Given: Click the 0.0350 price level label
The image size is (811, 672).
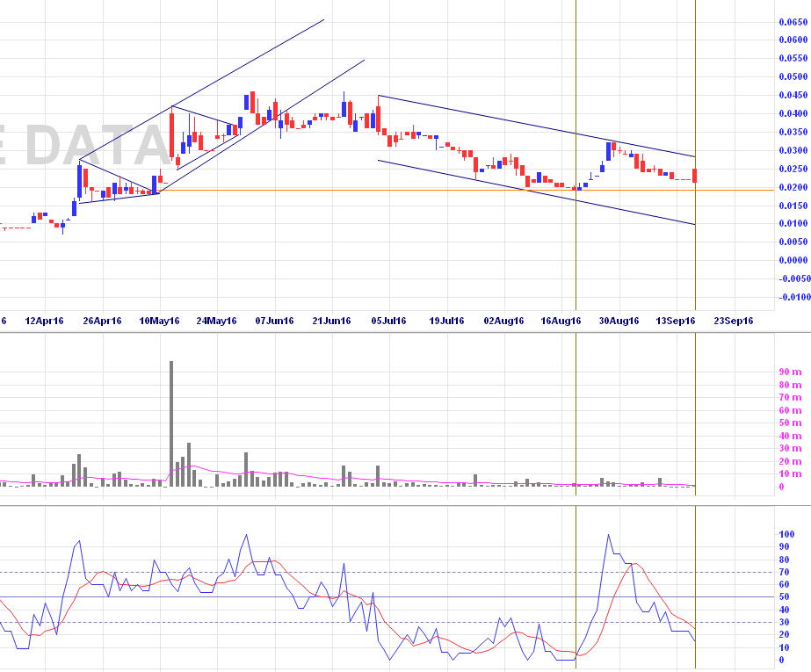Looking at the screenshot, I should pos(793,133).
